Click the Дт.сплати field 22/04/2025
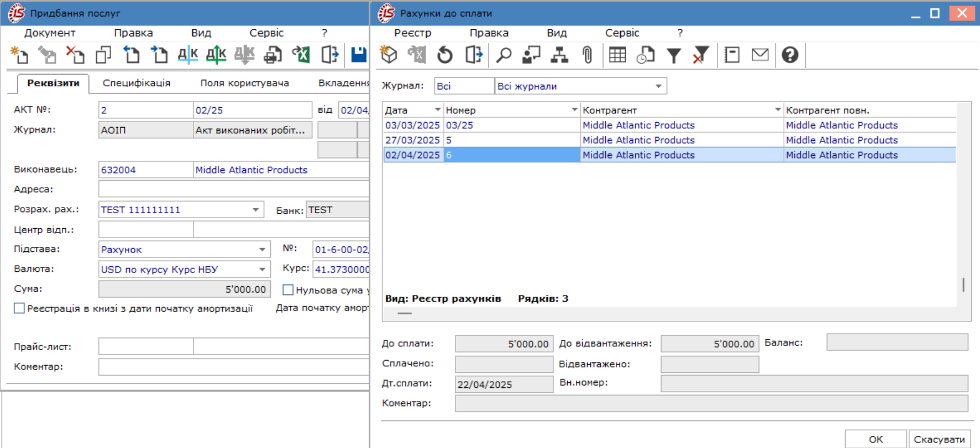The width and height of the screenshot is (980, 448). pyautogui.click(x=504, y=384)
